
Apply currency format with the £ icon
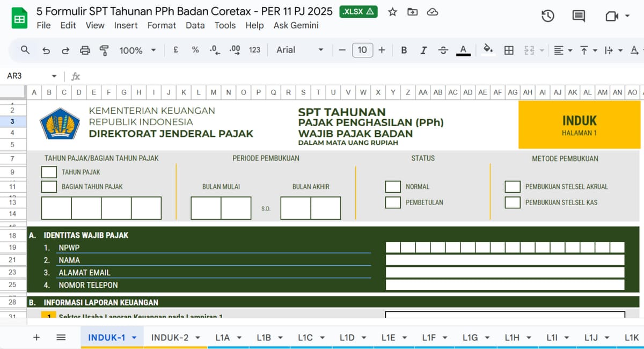tap(175, 49)
